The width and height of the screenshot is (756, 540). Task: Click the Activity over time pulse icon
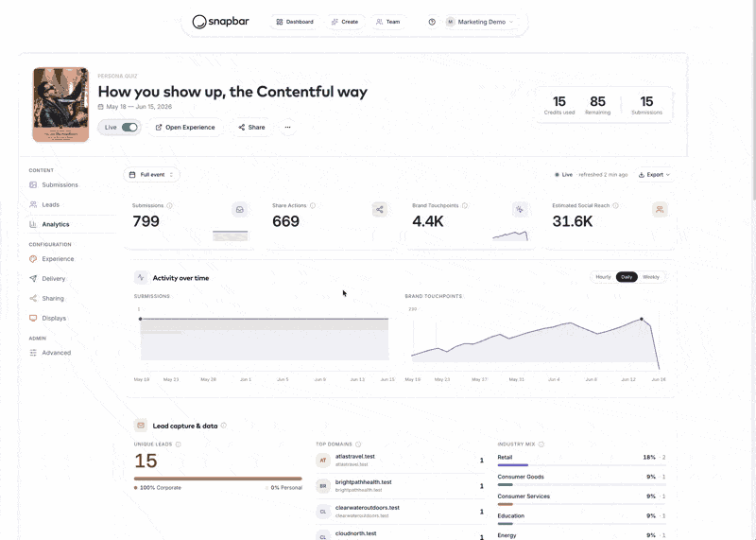click(141, 277)
